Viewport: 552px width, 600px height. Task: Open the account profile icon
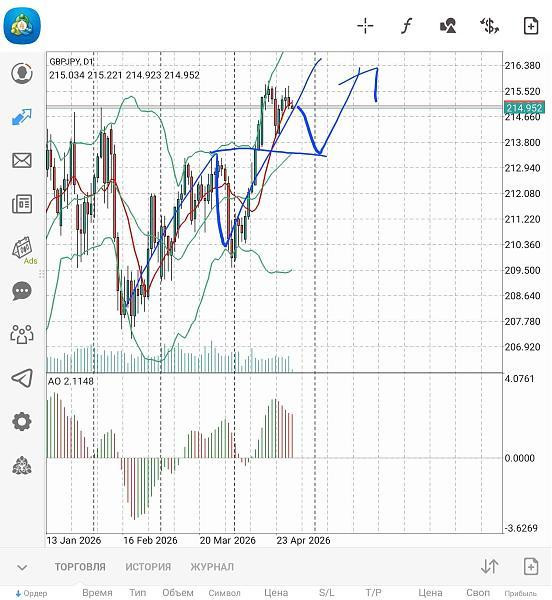22,73
